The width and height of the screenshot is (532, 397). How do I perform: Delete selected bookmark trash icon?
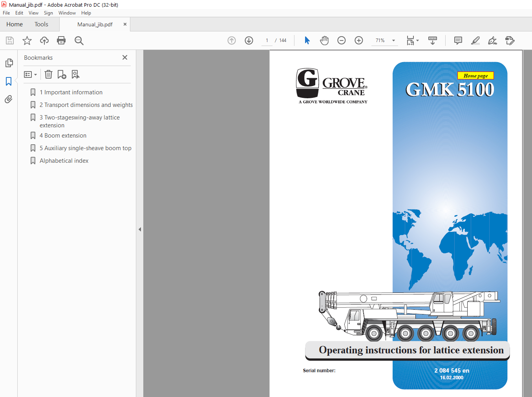(48, 74)
